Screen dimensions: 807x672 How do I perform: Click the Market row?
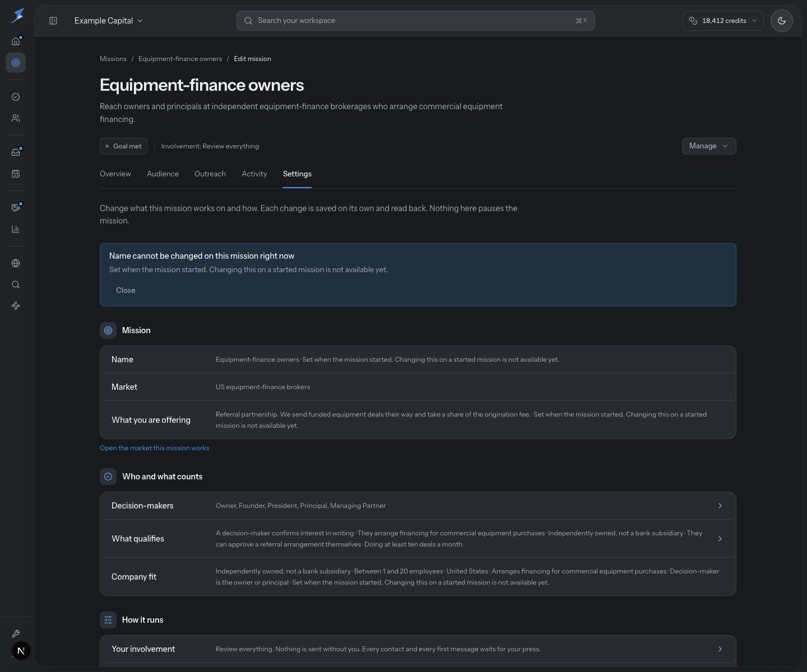click(x=418, y=387)
